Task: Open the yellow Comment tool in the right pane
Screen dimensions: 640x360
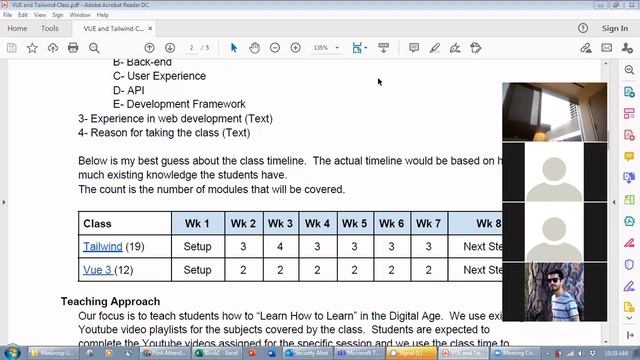Action: click(x=629, y=156)
